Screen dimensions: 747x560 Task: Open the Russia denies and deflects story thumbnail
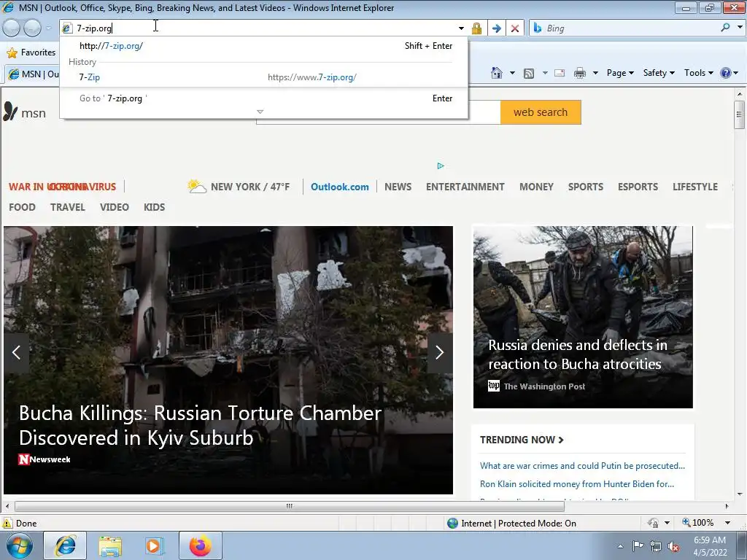click(x=583, y=317)
